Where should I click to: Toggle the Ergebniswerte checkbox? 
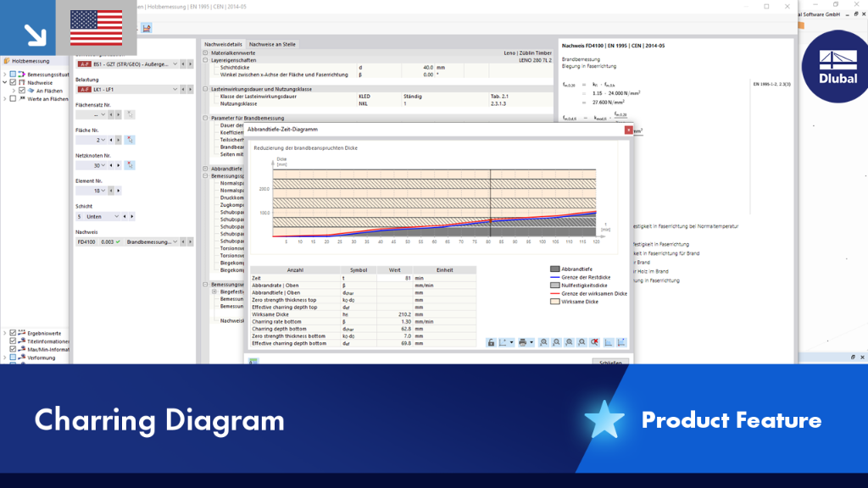click(14, 333)
